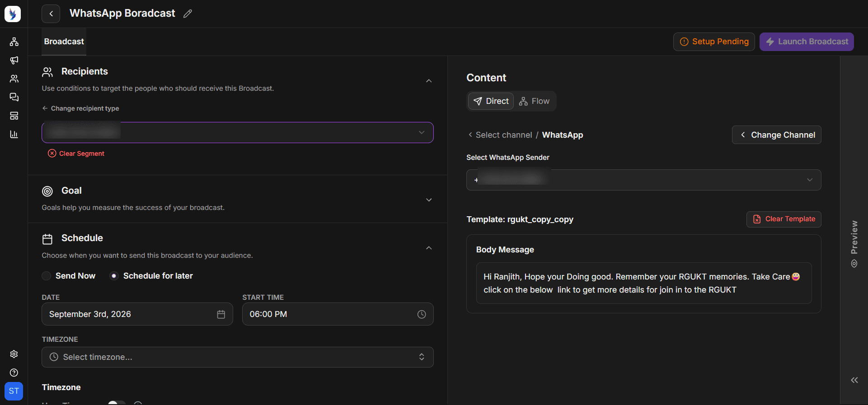Collapse the Recipients section chevron
The height and width of the screenshot is (405, 868).
(x=429, y=81)
